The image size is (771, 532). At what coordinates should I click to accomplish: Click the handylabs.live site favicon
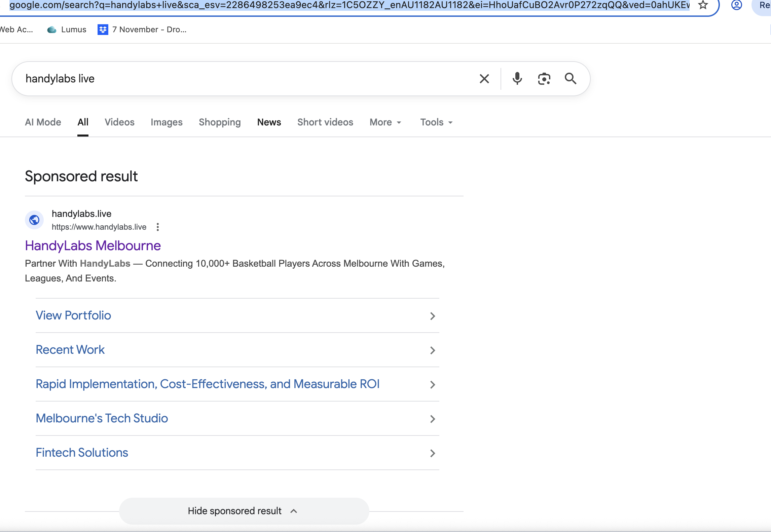click(34, 220)
